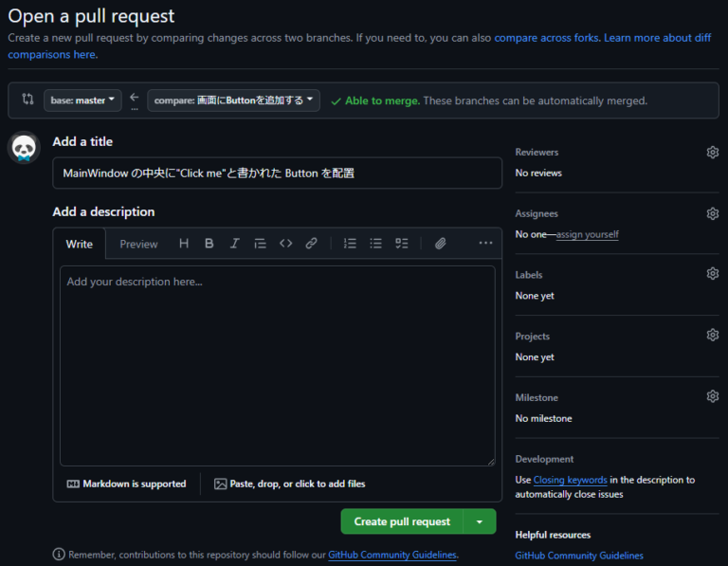Open the base: master branch dropdown
Screen dimensions: 728x566
click(82, 100)
